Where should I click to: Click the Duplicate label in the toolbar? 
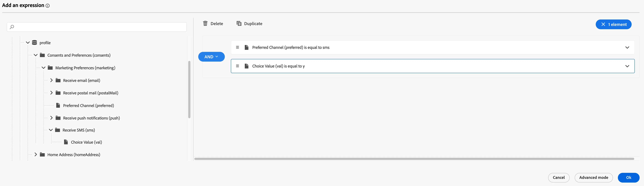[x=253, y=24]
